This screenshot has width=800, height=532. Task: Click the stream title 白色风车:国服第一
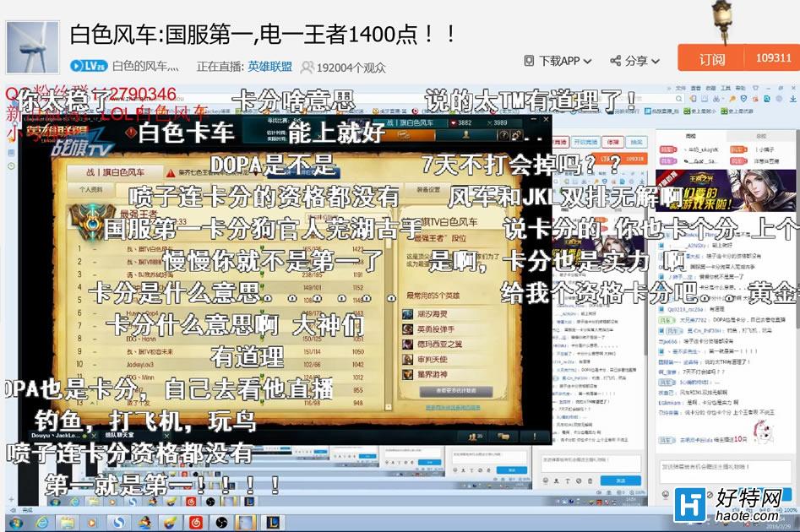click(263, 35)
